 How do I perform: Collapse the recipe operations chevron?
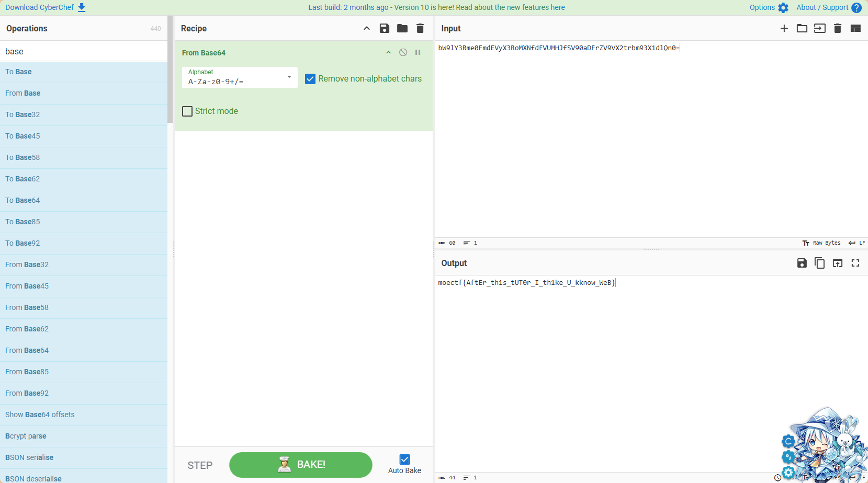(367, 28)
